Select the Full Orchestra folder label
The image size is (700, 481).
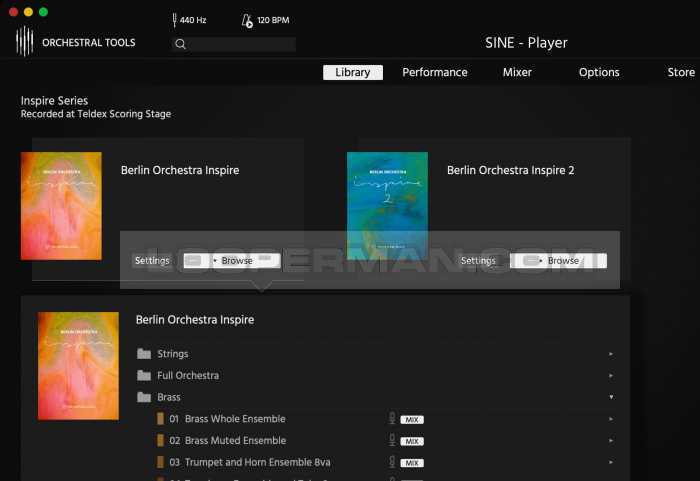coord(188,375)
